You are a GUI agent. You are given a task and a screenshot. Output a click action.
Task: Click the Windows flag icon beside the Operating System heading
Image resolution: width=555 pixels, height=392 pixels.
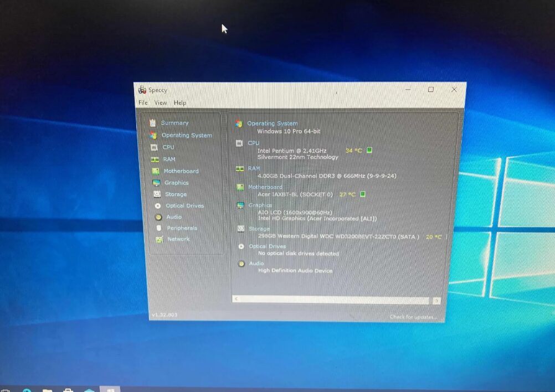(x=239, y=123)
